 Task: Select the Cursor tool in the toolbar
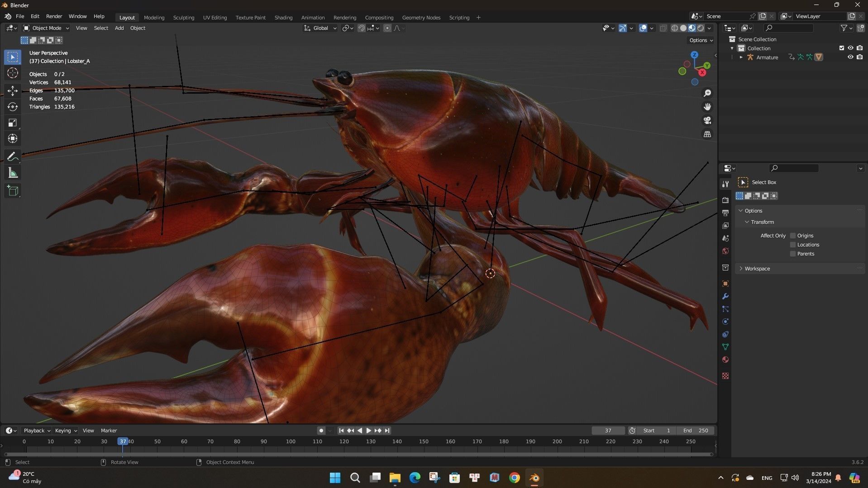click(x=13, y=73)
